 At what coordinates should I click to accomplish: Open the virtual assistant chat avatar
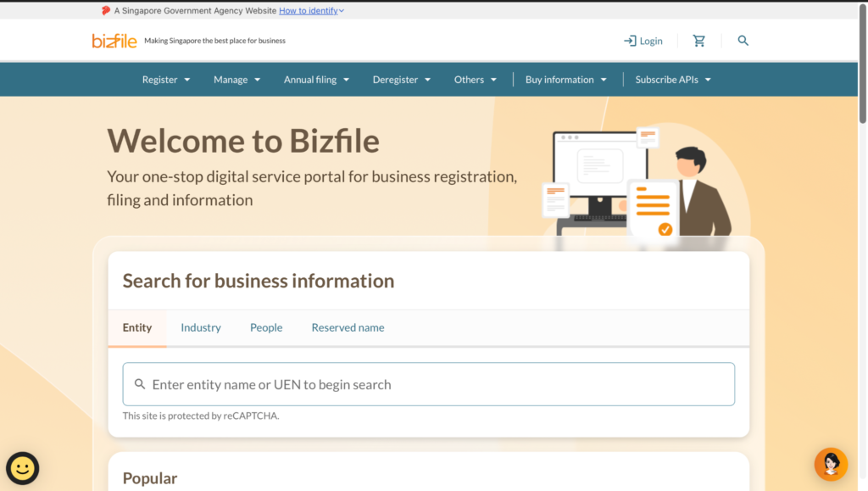pos(831,464)
